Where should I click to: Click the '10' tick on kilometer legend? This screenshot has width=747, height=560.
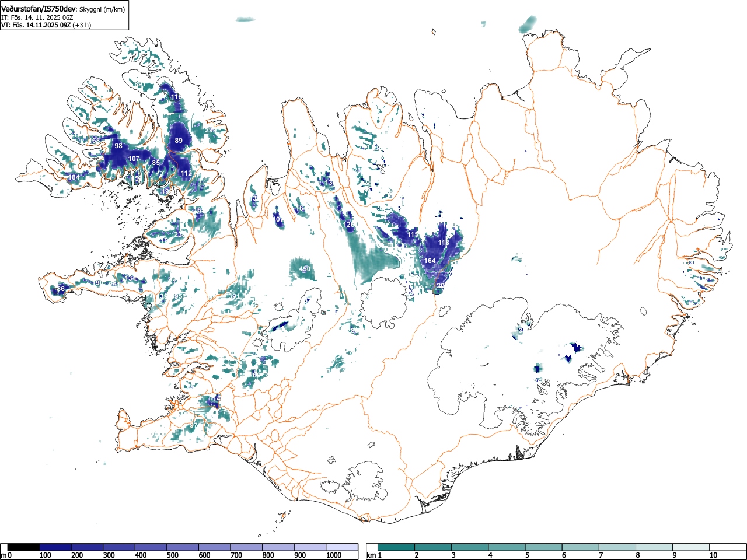(713, 555)
